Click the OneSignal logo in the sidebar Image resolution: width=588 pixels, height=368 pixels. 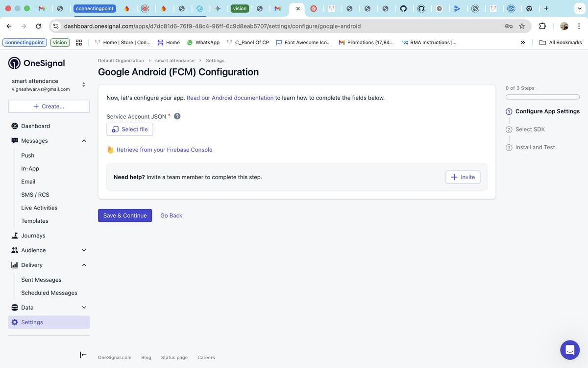[37, 63]
